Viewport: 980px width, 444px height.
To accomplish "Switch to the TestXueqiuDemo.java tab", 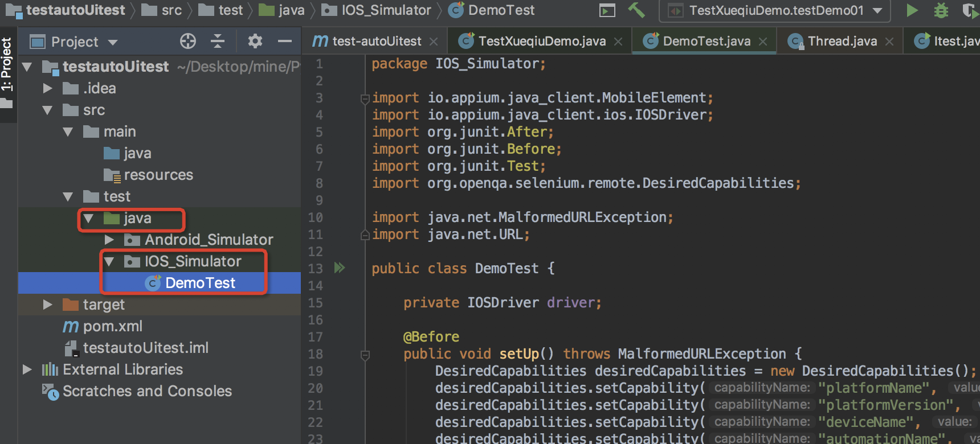I will click(541, 41).
